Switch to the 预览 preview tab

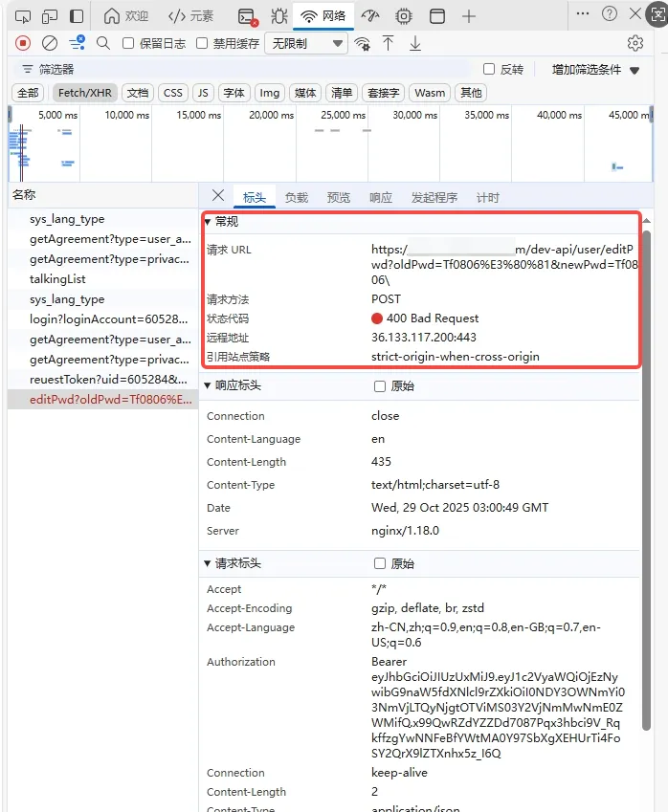[339, 197]
